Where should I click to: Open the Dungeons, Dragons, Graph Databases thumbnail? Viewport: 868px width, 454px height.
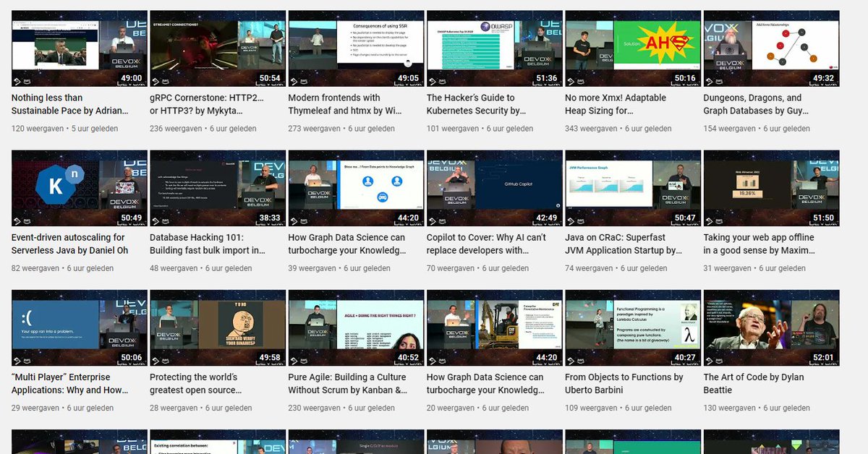771,48
